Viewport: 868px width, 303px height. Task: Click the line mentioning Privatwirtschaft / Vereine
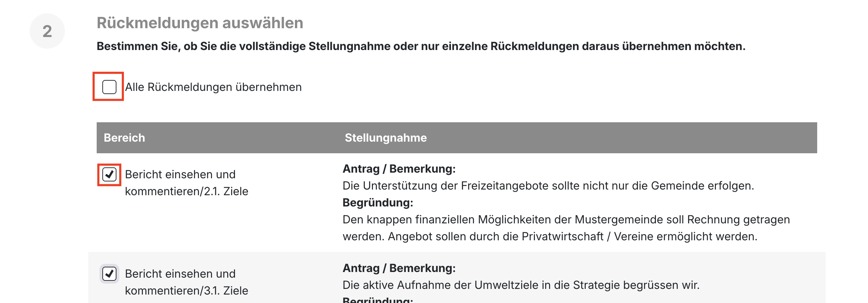point(550,236)
